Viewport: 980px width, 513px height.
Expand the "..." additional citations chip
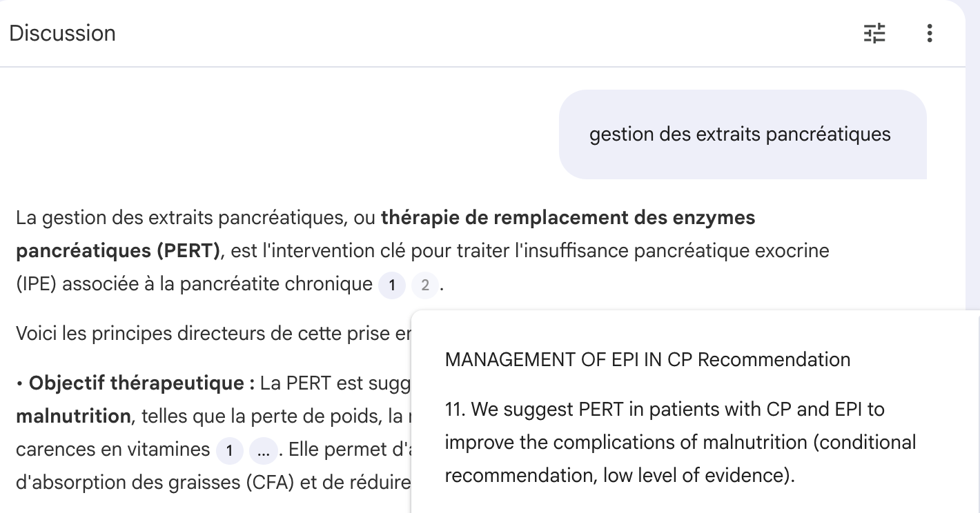pyautogui.click(x=263, y=450)
